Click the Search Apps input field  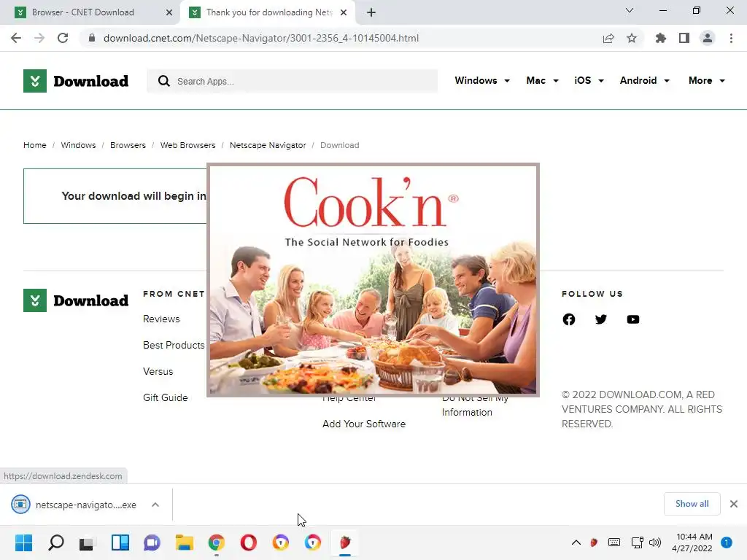[292, 81]
